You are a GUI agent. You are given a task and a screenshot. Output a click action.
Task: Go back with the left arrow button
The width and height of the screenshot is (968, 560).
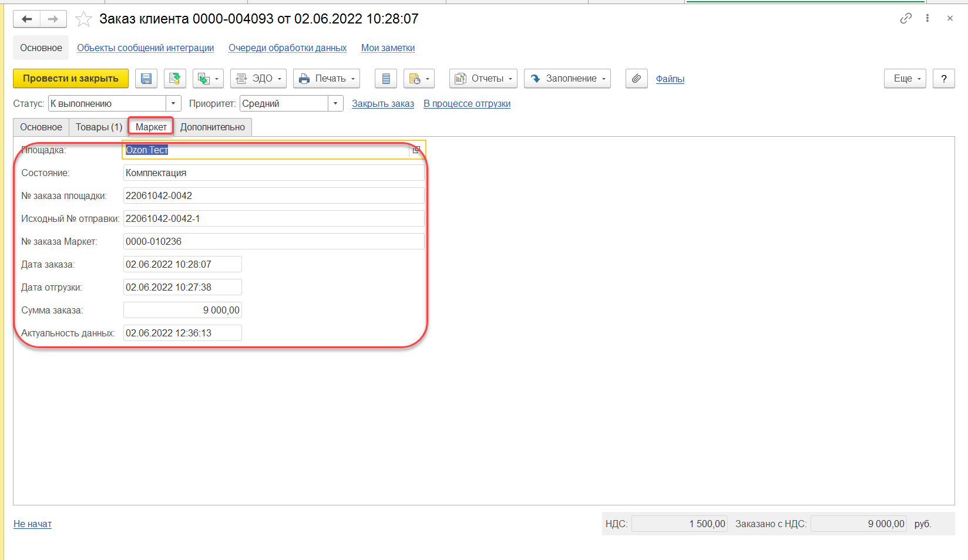[x=27, y=19]
